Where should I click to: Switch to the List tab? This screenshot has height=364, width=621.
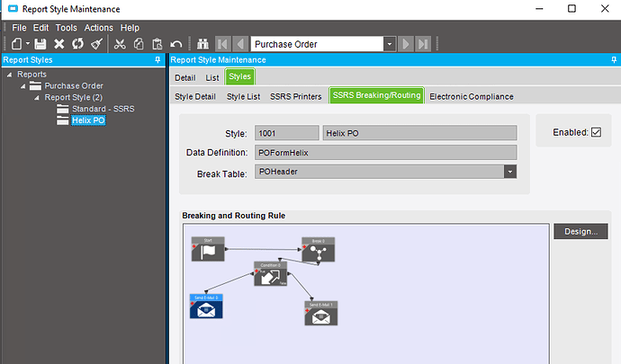click(212, 77)
